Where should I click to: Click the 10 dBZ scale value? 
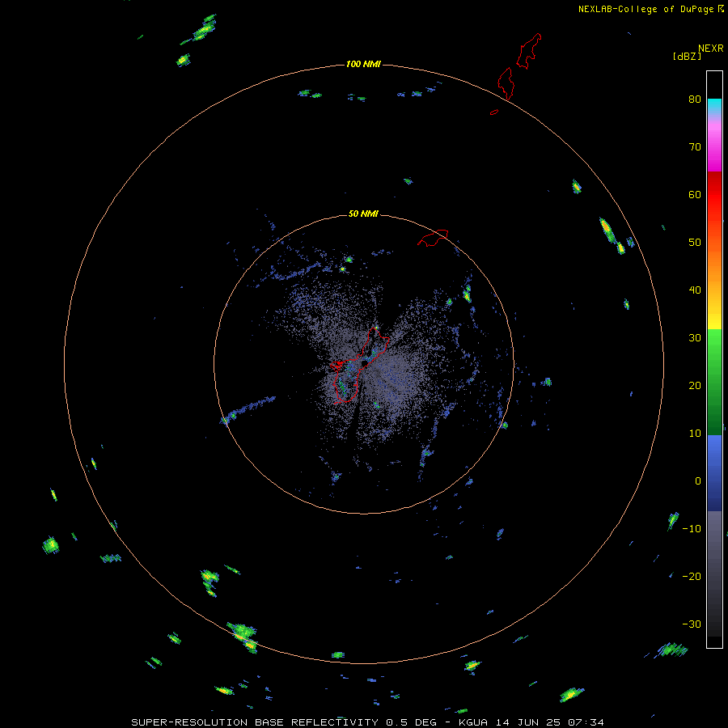click(695, 434)
